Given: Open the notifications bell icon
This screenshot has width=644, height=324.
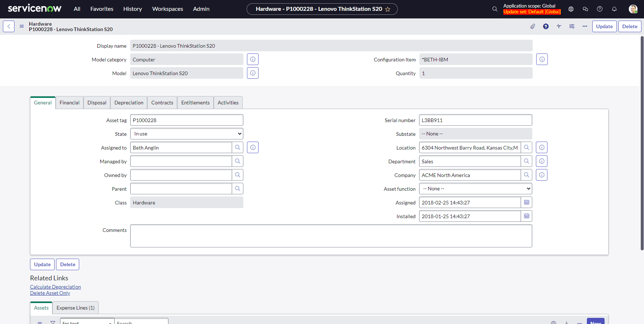Looking at the screenshot, I should pos(614,9).
